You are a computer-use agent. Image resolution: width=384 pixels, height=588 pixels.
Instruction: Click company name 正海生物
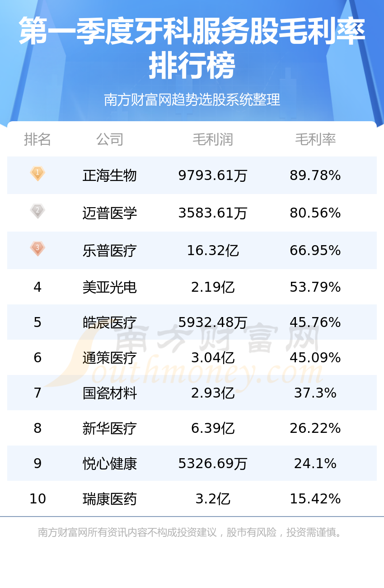[110, 175]
